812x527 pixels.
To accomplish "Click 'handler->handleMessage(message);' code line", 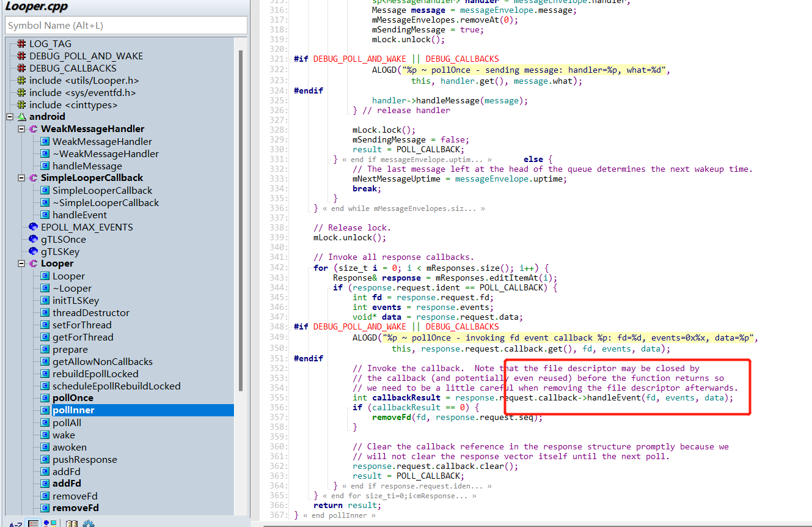I will click(450, 100).
